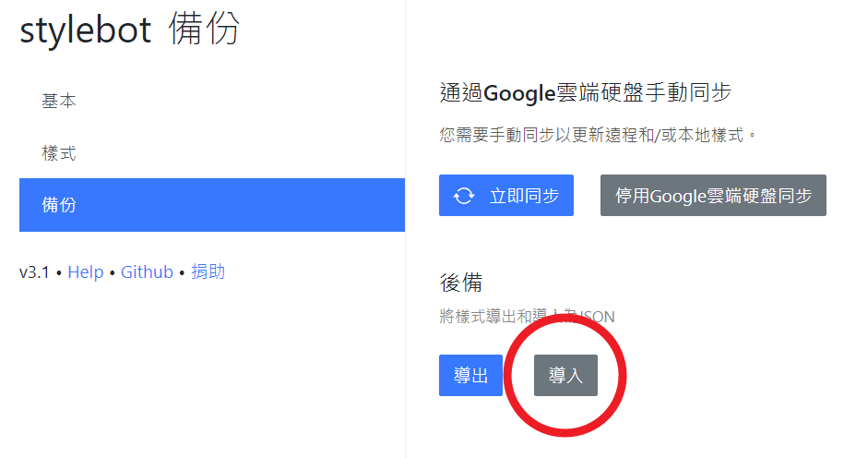
Task: Switch to the 樣式 sidebar section
Action: click(x=59, y=153)
